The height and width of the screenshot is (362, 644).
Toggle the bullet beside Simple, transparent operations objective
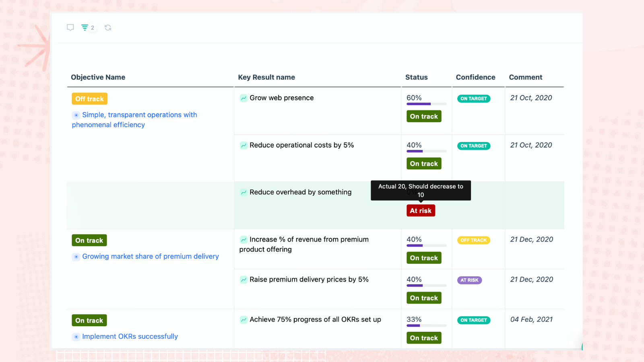point(76,115)
